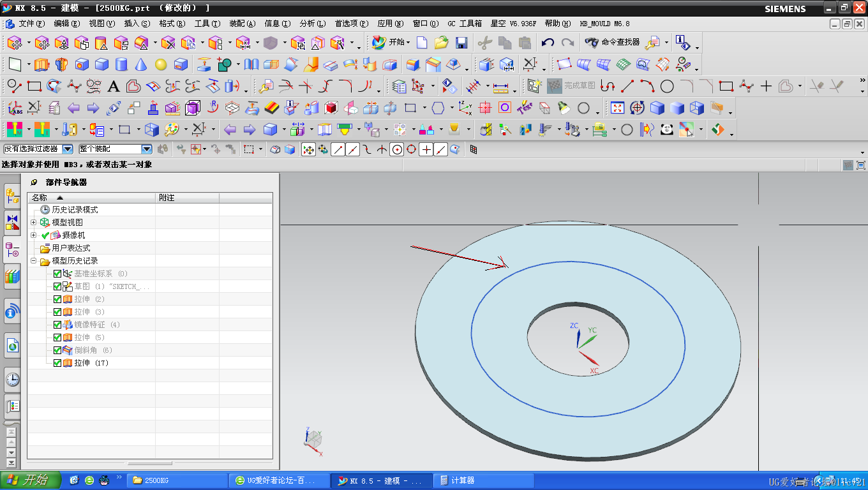Switch to 2500KG folder taskbar button
Screen dimensions: 868x490
pos(177,480)
